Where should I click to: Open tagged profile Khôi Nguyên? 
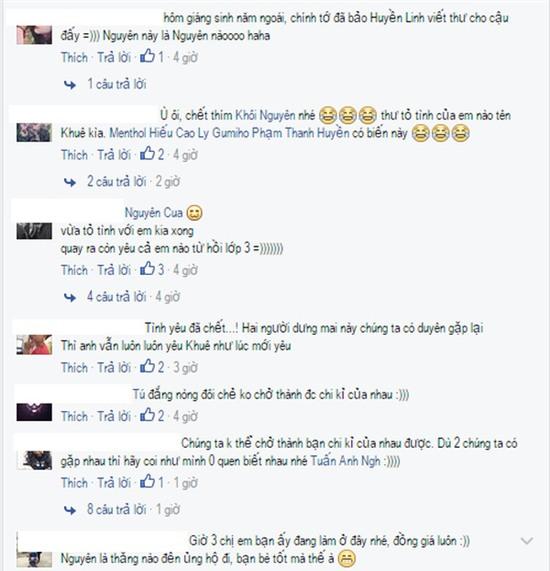[x=265, y=115]
